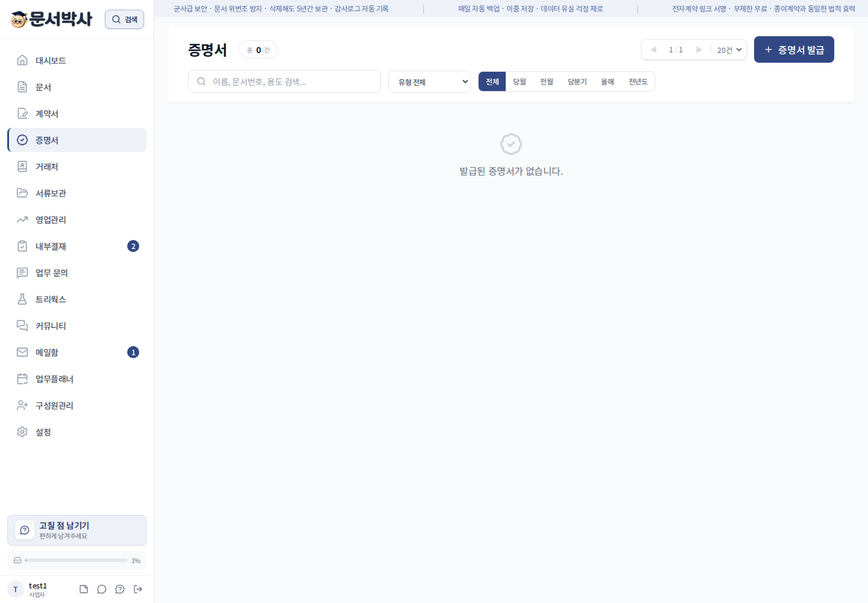Click the storage drive icon
868x603 pixels.
[17, 560]
